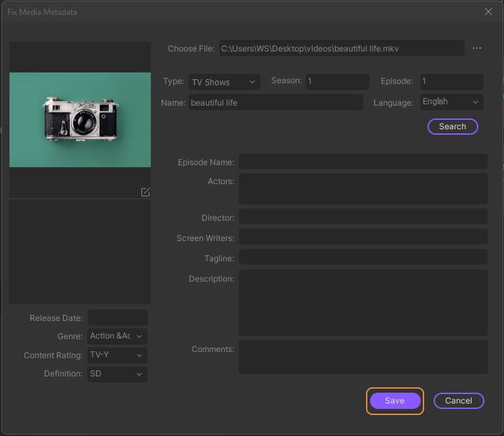The width and height of the screenshot is (504, 436).
Task: Expand the Language dropdown set to English
Action: tap(451, 102)
